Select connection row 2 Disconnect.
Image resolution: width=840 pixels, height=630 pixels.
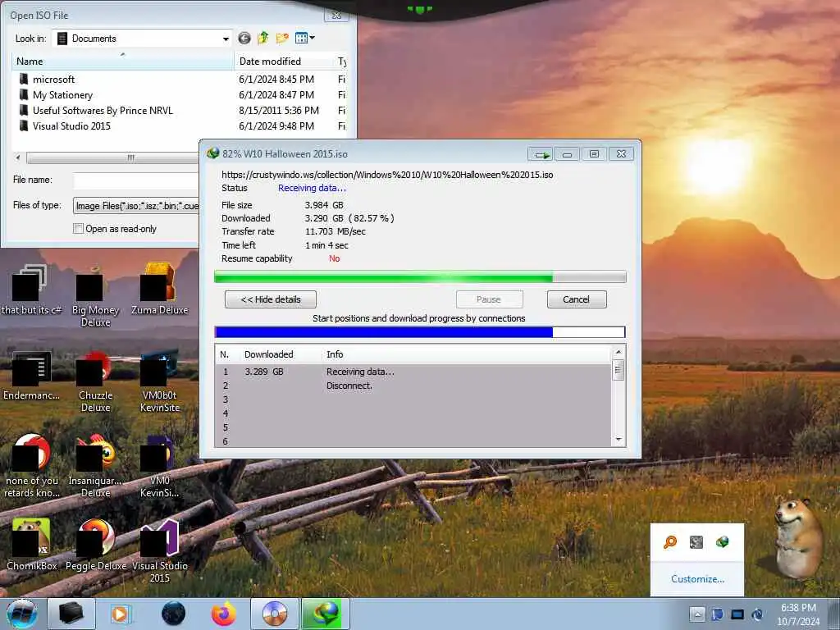(413, 386)
